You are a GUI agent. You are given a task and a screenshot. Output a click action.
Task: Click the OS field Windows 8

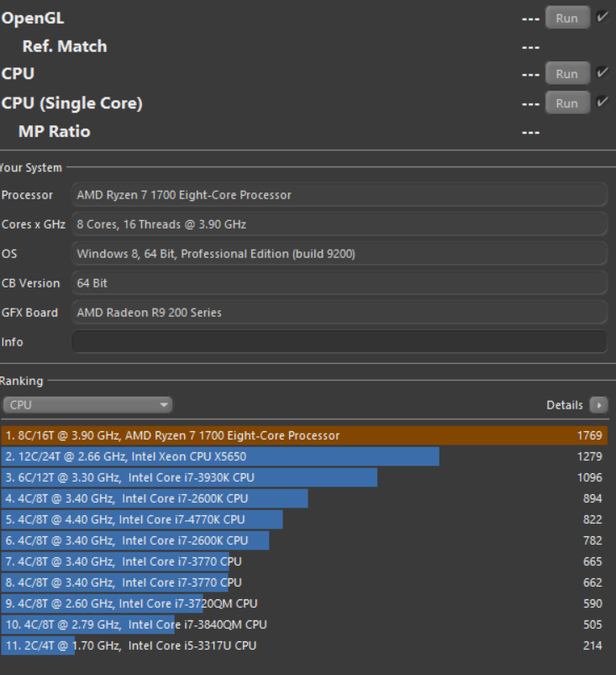pos(340,254)
